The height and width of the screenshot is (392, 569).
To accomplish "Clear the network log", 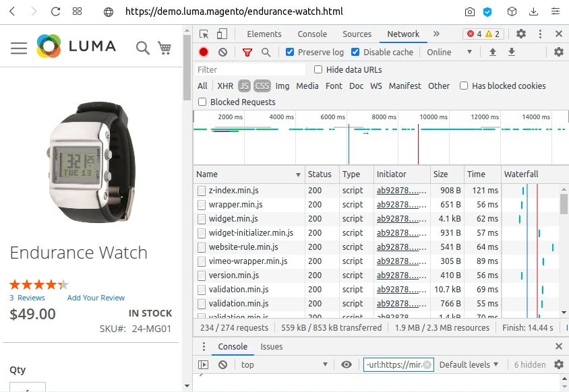I will [222, 52].
